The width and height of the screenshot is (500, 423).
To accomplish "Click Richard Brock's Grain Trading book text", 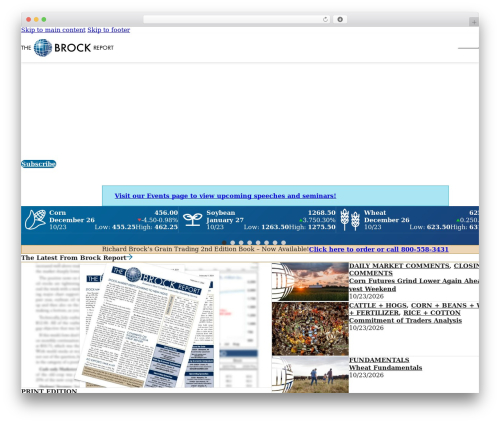I will coord(205,249).
